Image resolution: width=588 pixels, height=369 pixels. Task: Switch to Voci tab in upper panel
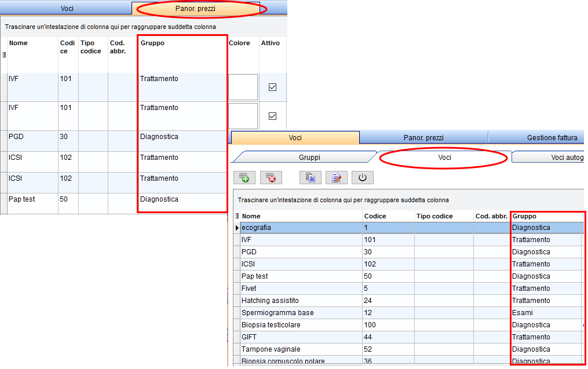click(x=67, y=8)
